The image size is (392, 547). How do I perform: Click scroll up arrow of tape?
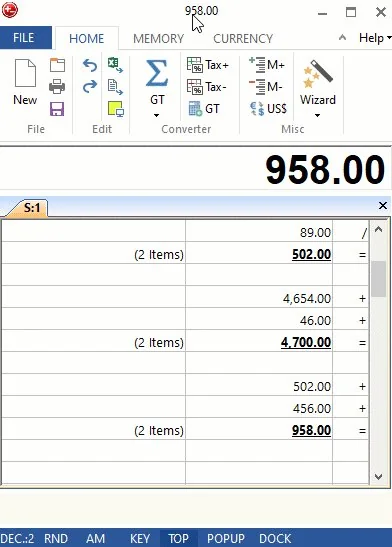[378, 230]
